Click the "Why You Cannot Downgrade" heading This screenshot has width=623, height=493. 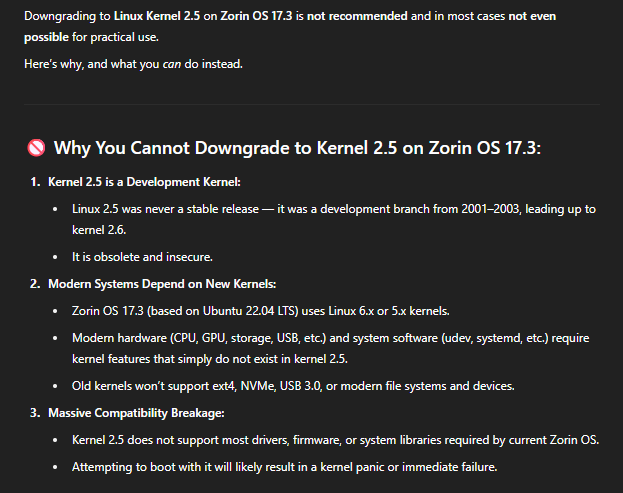click(297, 148)
